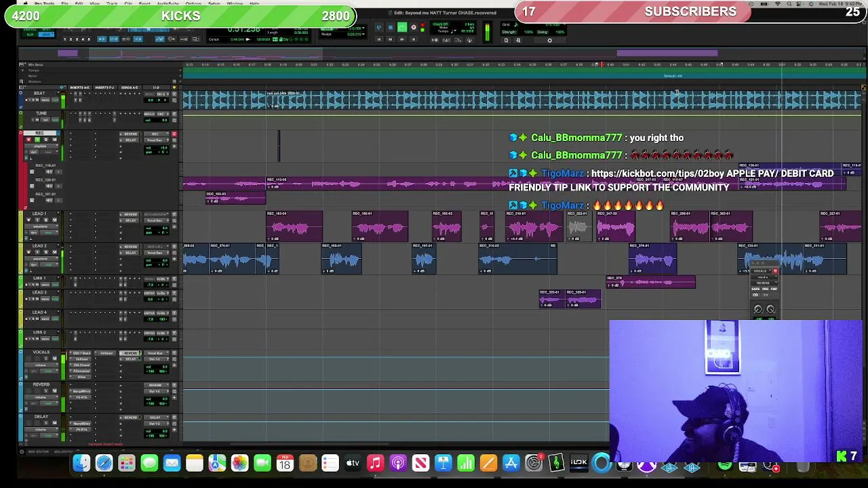Mute the LEAD 2 track
This screenshot has width=868, height=488.
(54, 252)
